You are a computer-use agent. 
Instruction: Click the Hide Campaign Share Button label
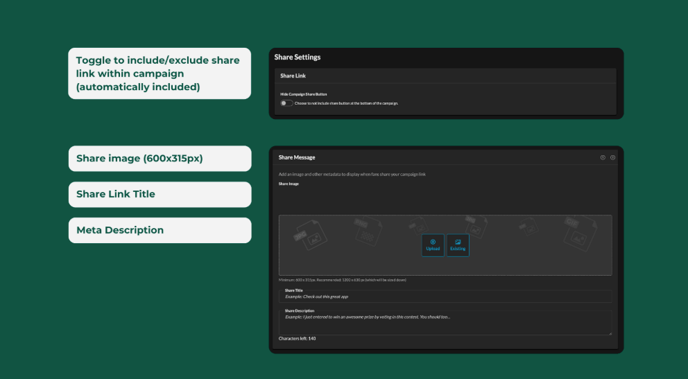click(304, 94)
